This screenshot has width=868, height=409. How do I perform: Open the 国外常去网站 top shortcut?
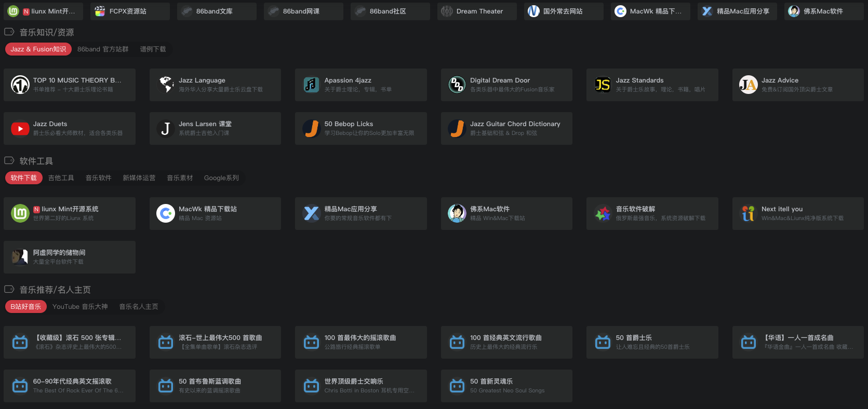[564, 11]
